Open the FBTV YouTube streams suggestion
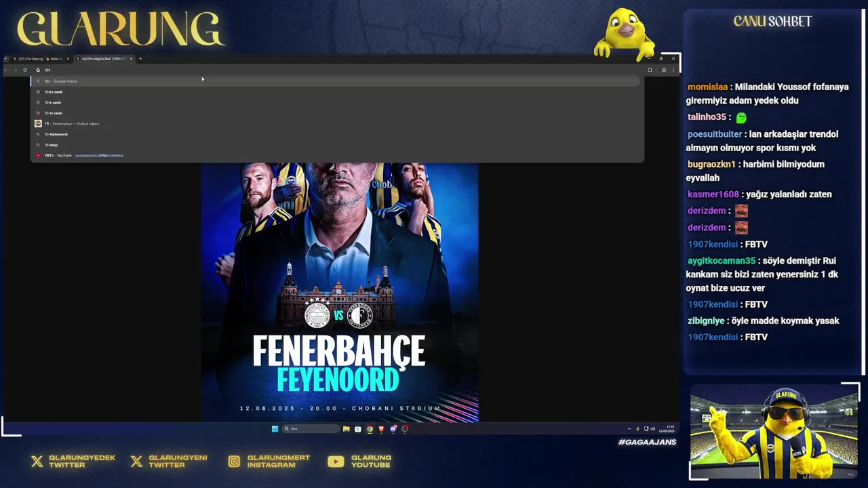The image size is (868, 488). pyautogui.click(x=337, y=155)
